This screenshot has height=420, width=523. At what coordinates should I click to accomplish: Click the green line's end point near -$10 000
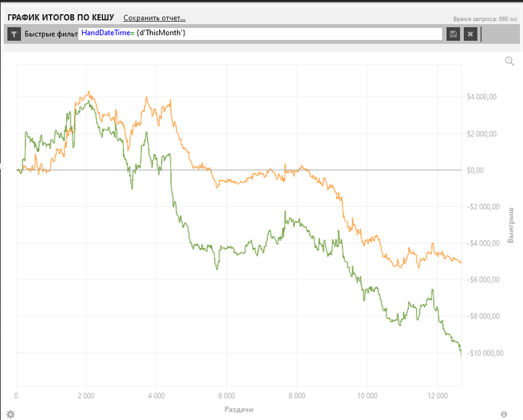click(x=461, y=356)
